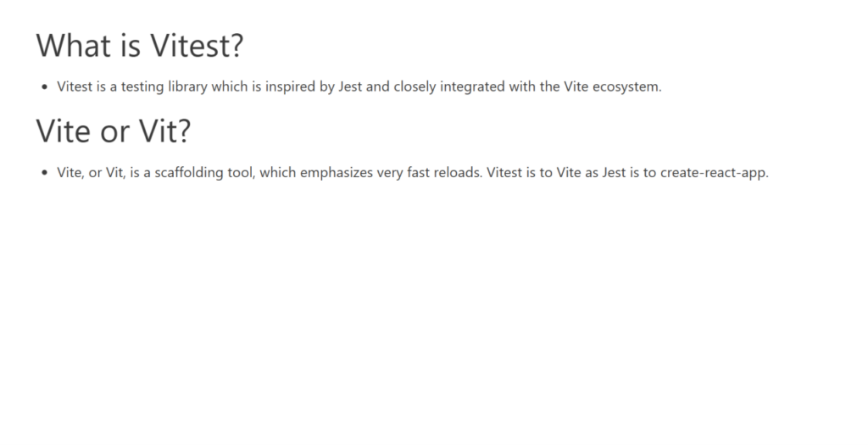The image size is (868, 445).
Task: Click the word "Vitest?" in the top heading
Action: 197,45
